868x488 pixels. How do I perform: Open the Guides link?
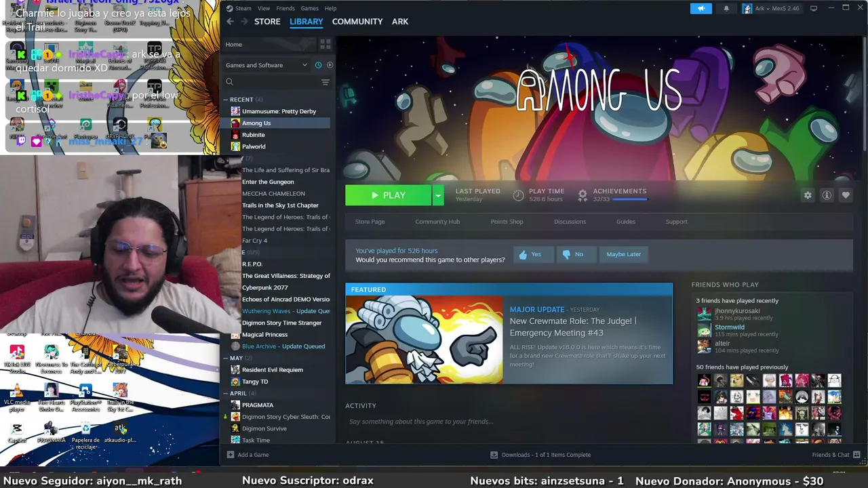(x=626, y=222)
